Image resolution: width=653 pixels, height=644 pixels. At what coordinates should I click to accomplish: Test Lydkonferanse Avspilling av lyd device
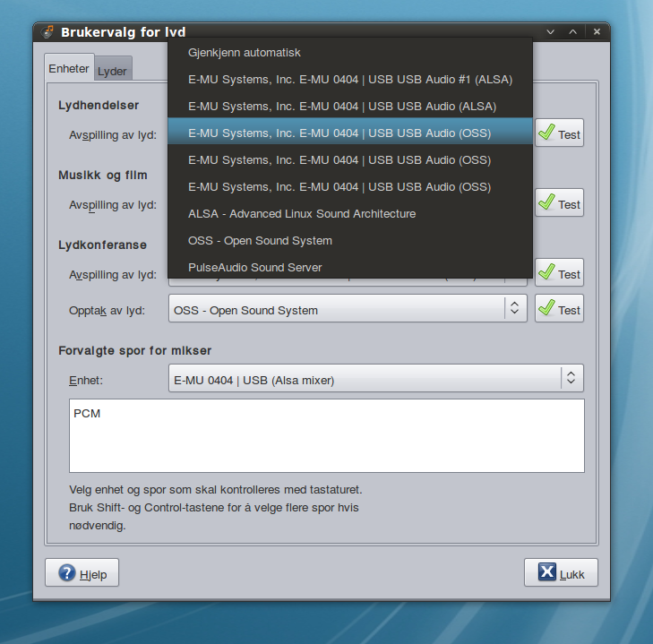click(x=559, y=273)
